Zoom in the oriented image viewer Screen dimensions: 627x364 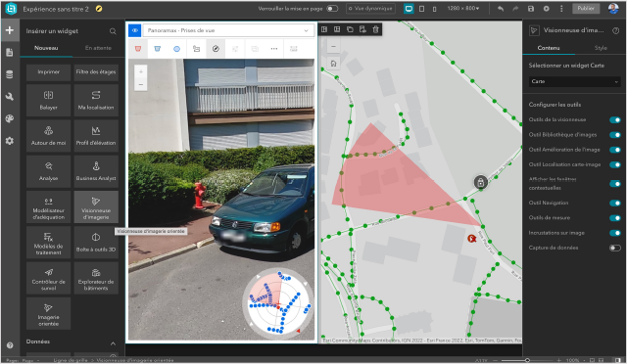[x=141, y=72]
